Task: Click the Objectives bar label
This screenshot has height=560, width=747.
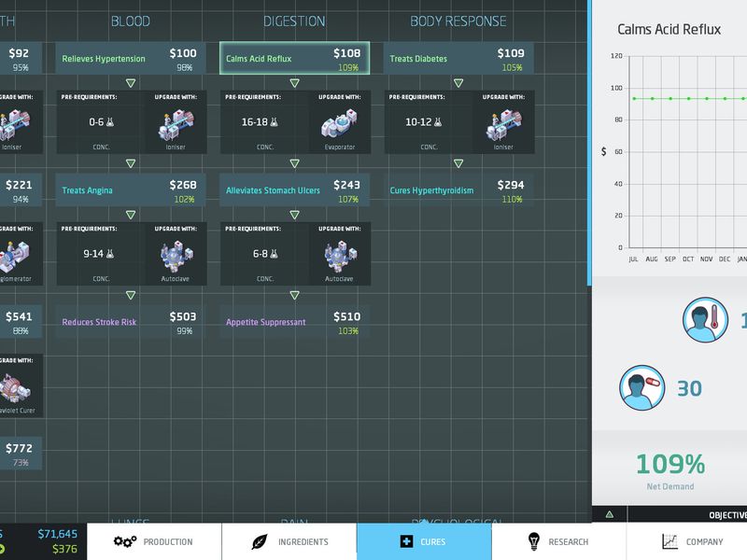Action: click(727, 515)
